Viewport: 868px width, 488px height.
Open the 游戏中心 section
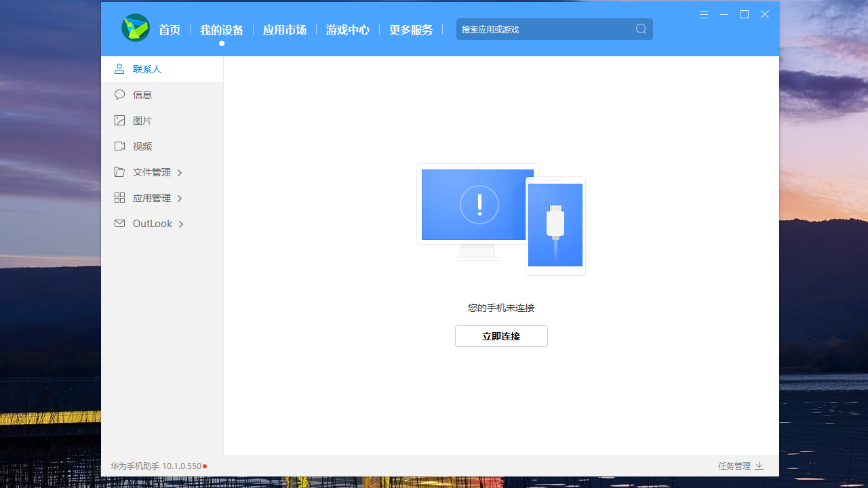347,30
